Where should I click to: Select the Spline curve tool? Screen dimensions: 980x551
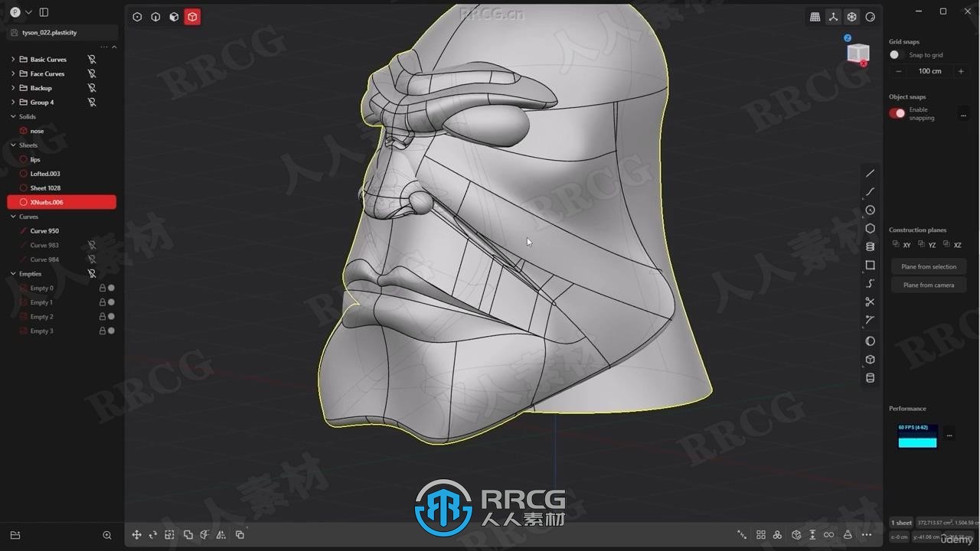[x=870, y=191]
